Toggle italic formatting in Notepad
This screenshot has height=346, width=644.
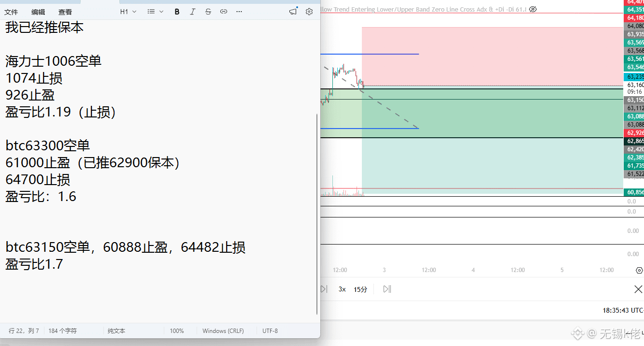(x=192, y=12)
